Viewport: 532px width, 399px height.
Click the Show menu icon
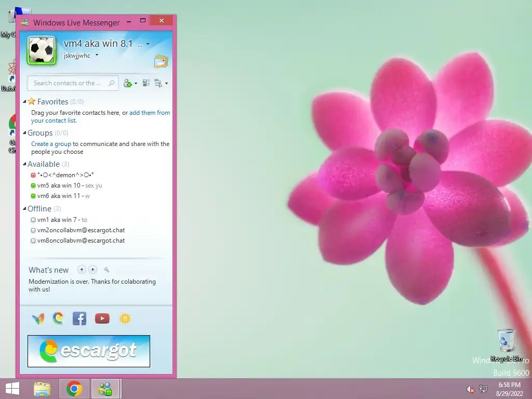click(158, 83)
